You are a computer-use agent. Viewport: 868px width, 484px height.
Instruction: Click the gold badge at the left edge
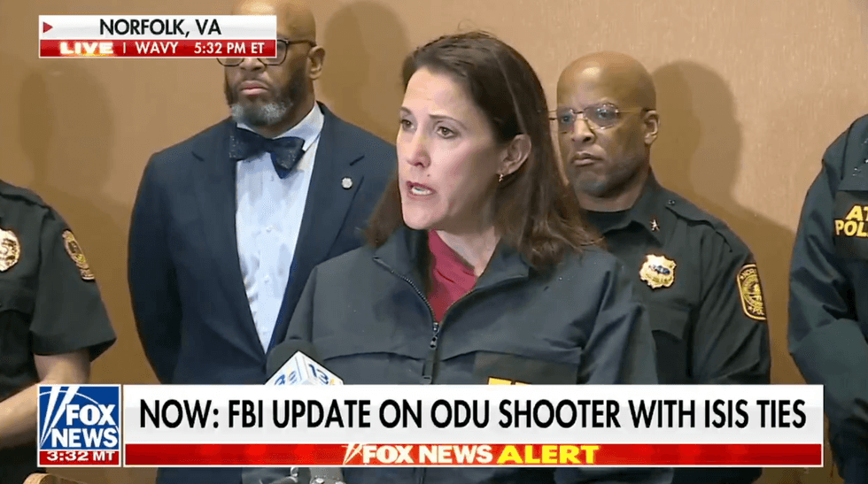pyautogui.click(x=9, y=250)
